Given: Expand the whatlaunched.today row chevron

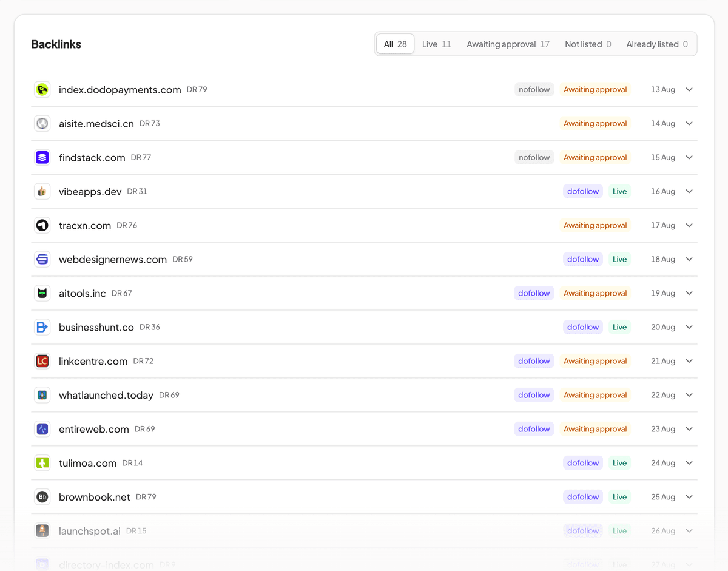Looking at the screenshot, I should pos(689,396).
